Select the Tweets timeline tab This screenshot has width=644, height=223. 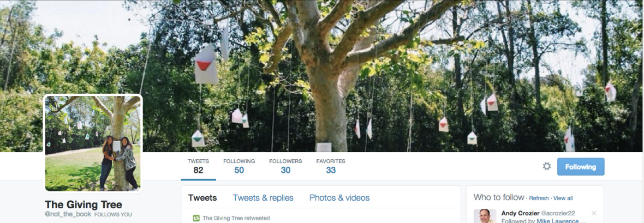(x=202, y=198)
